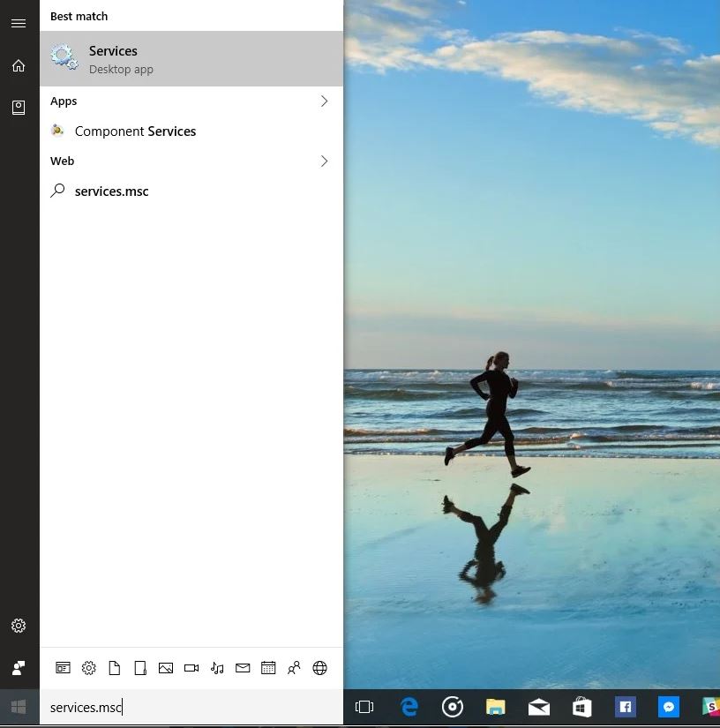Filter search results by Music

click(x=217, y=668)
